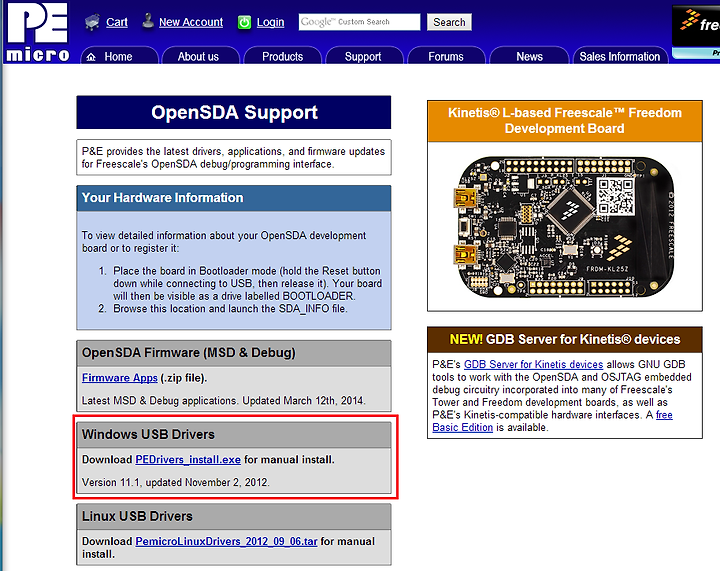Click the OpenSDA Support heading
Image resolution: width=720 pixels, height=571 pixels.
point(234,112)
